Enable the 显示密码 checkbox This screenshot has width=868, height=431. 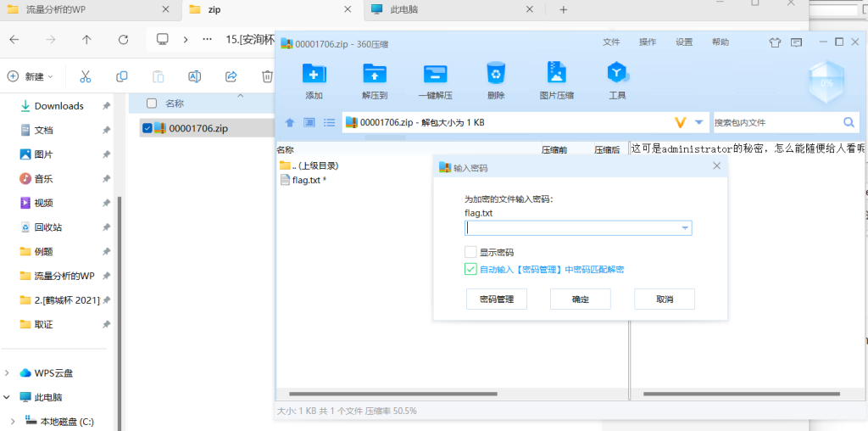click(x=470, y=252)
